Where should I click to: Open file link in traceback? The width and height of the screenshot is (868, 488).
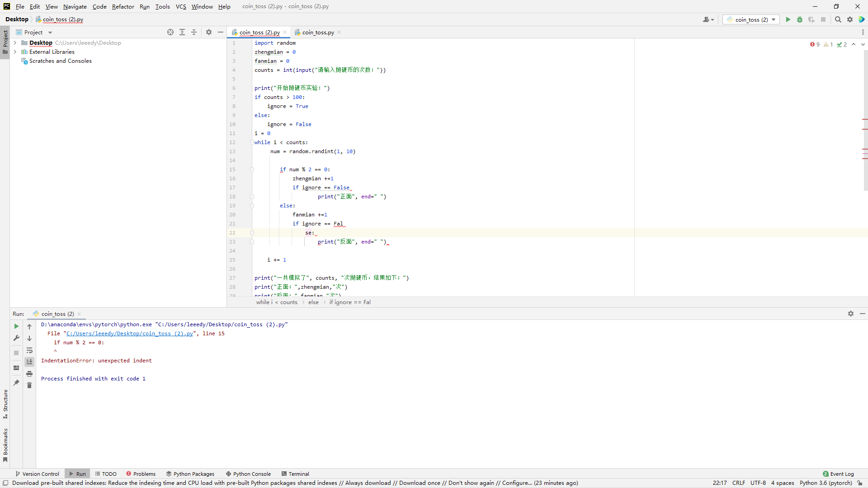[x=130, y=333]
